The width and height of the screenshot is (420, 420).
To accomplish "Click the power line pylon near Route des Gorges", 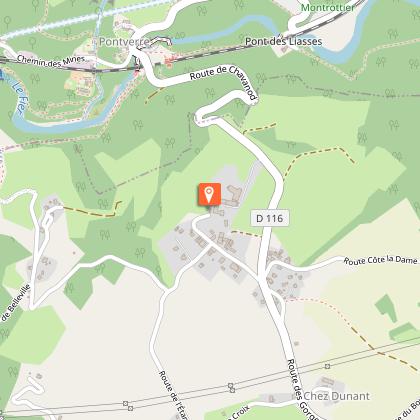I will tap(328, 366).
